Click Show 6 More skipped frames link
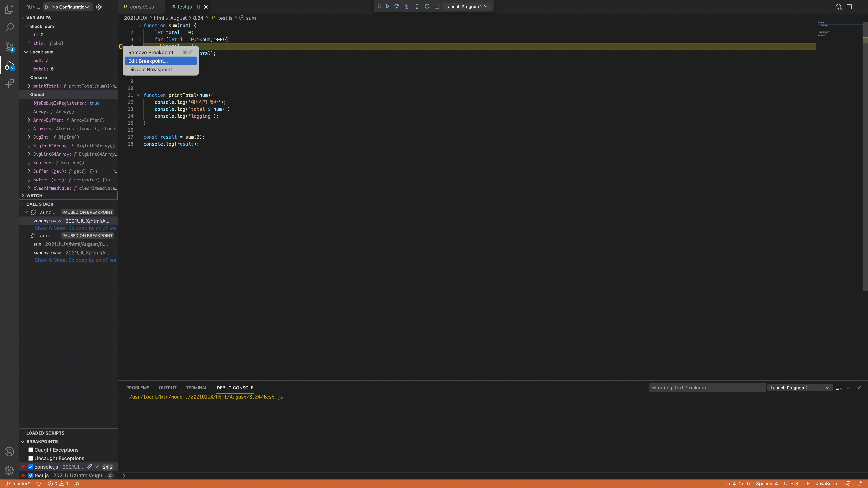This screenshot has width=868, height=488. 75,228
